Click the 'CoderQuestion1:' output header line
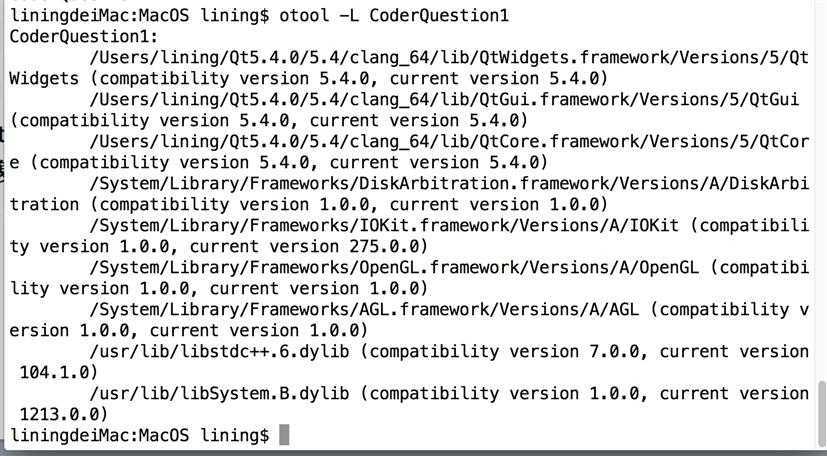827x456 pixels. 84,36
